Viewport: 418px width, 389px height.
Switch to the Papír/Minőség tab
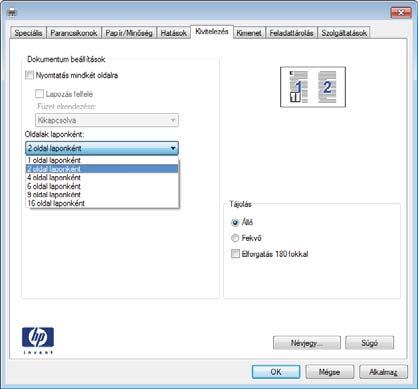point(129,33)
